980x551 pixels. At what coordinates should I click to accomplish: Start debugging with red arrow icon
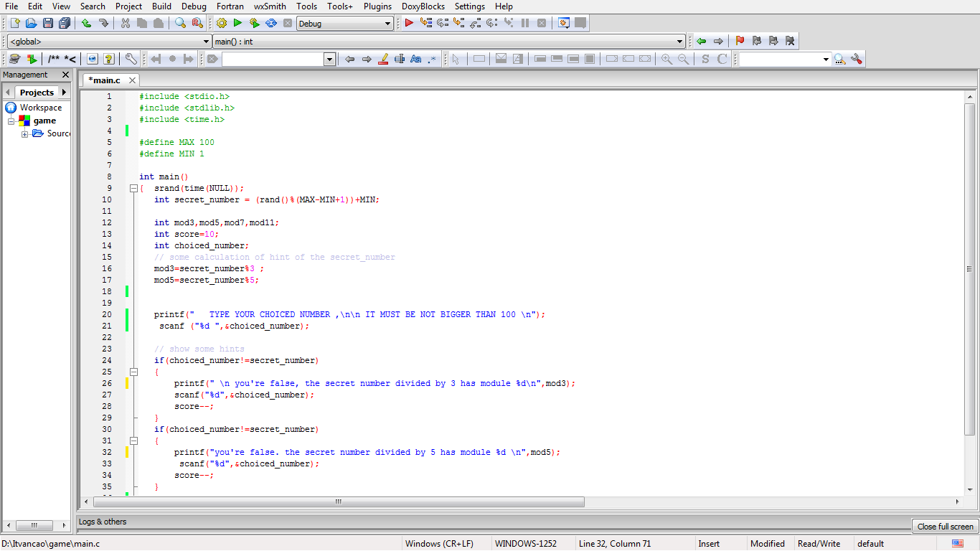tap(409, 23)
